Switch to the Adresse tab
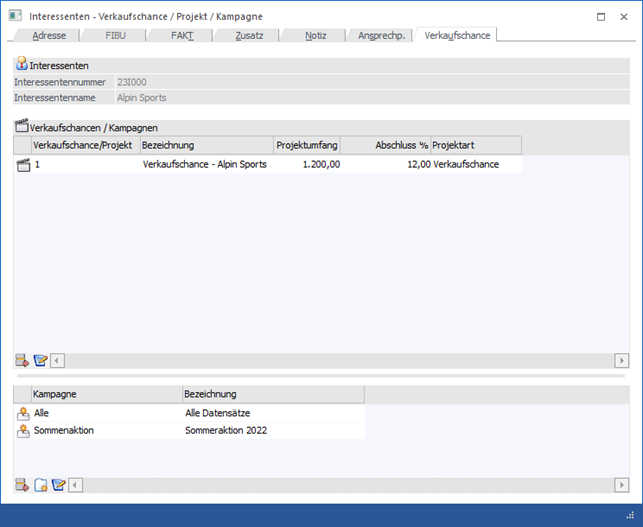 click(50, 35)
